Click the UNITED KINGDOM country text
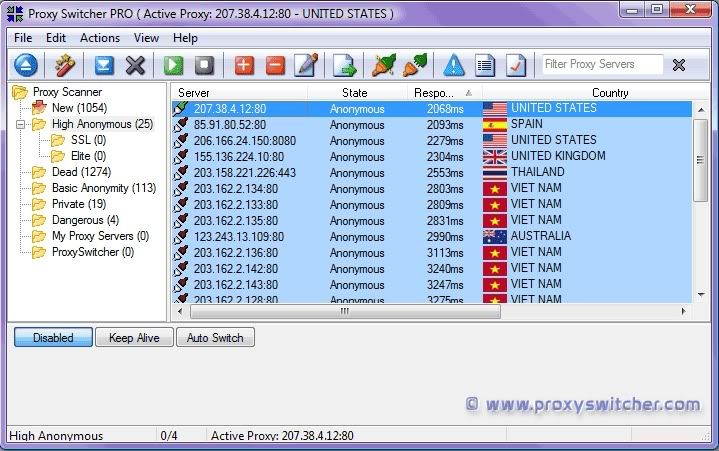The width and height of the screenshot is (719, 451). [x=558, y=156]
